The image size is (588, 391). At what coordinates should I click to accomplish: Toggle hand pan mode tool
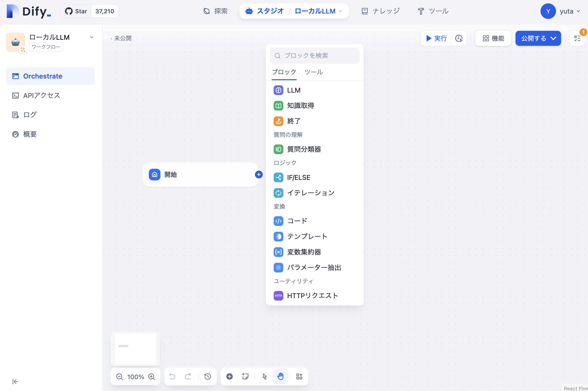280,376
